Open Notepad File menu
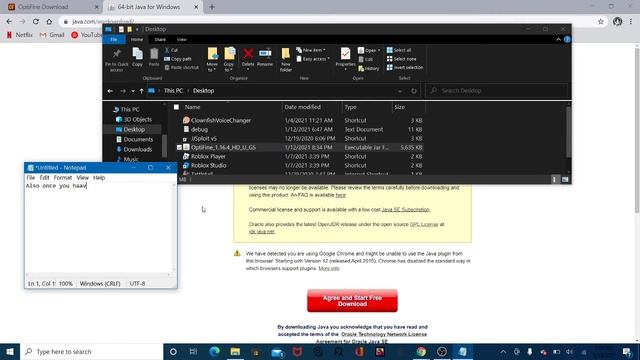The image size is (640, 360). click(x=31, y=178)
